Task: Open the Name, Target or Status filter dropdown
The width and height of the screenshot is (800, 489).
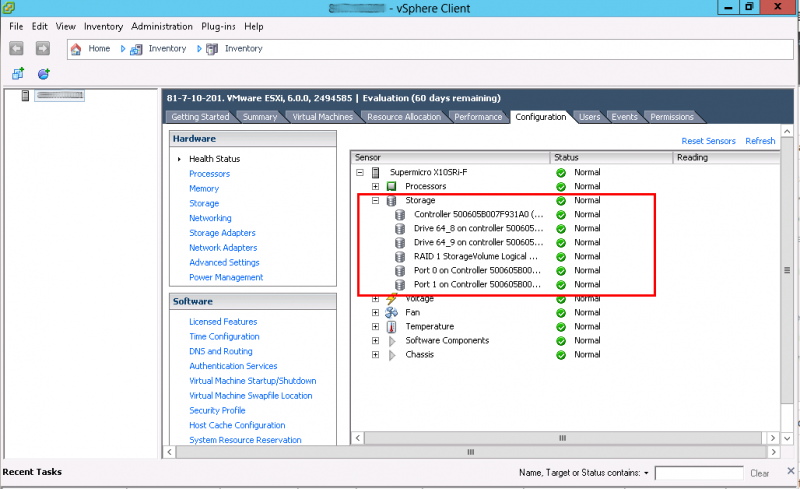Action: coord(646,473)
